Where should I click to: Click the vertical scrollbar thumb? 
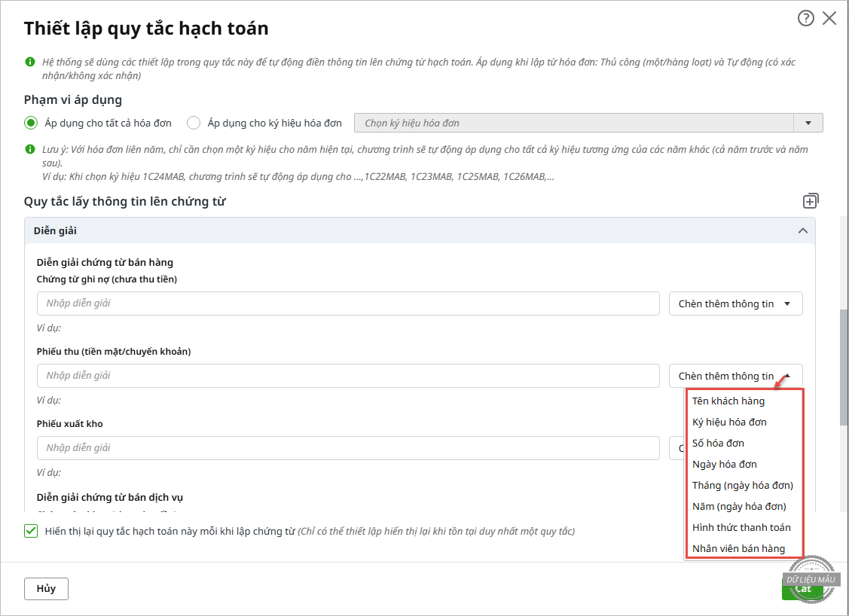point(844,367)
